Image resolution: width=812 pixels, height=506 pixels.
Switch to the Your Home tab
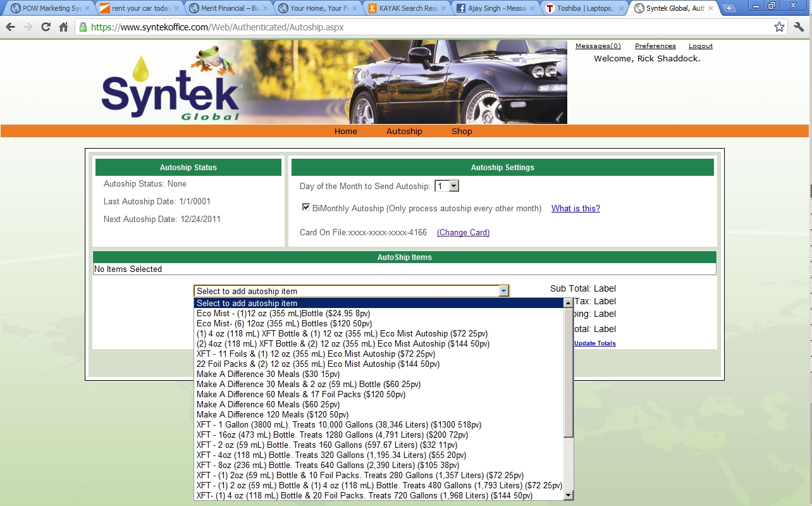pos(316,8)
